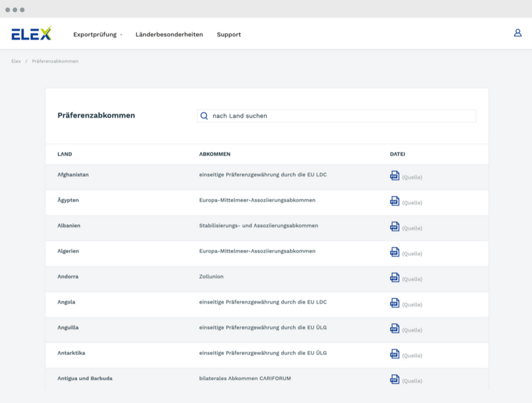
Task: Open the PDF file icon for Angola
Action: coord(394,303)
